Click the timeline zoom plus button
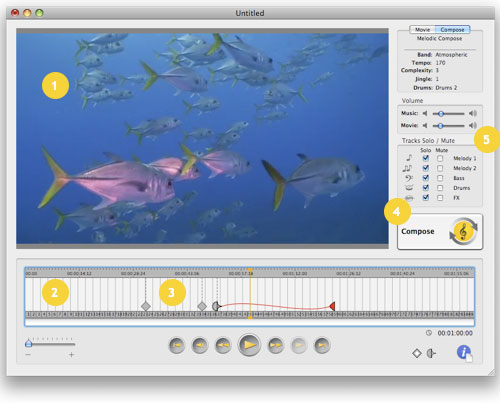This screenshot has height=403, width=500. tap(71, 355)
